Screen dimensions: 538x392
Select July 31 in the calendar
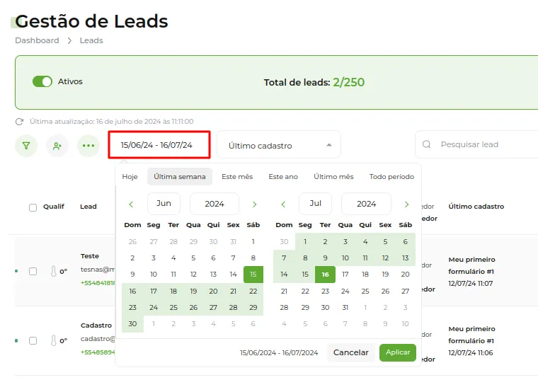click(345, 308)
